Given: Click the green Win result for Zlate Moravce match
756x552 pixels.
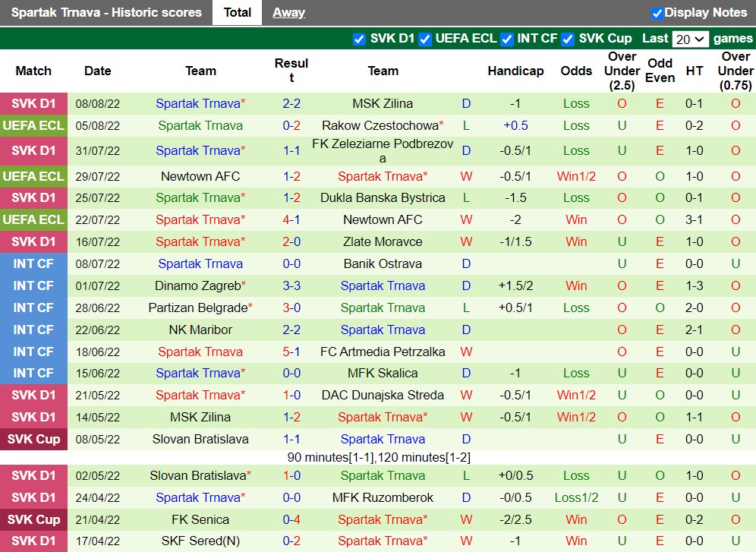Looking at the screenshot, I should [x=576, y=242].
